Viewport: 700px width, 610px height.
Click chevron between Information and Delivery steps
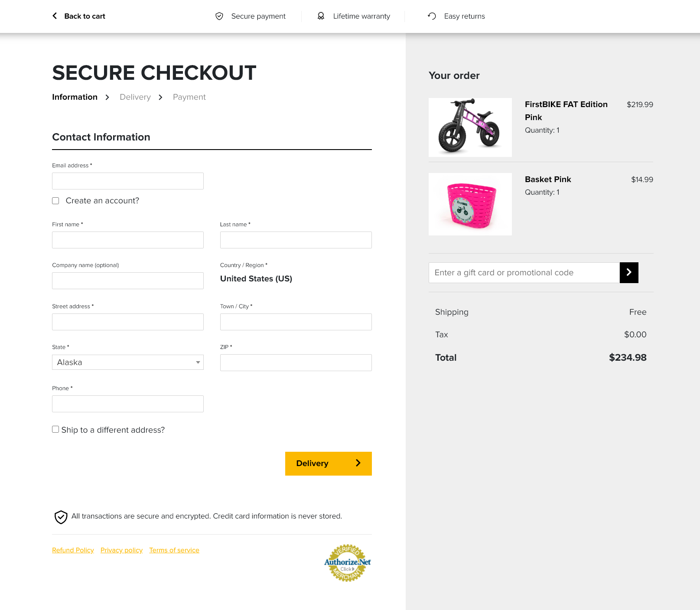pyautogui.click(x=107, y=98)
